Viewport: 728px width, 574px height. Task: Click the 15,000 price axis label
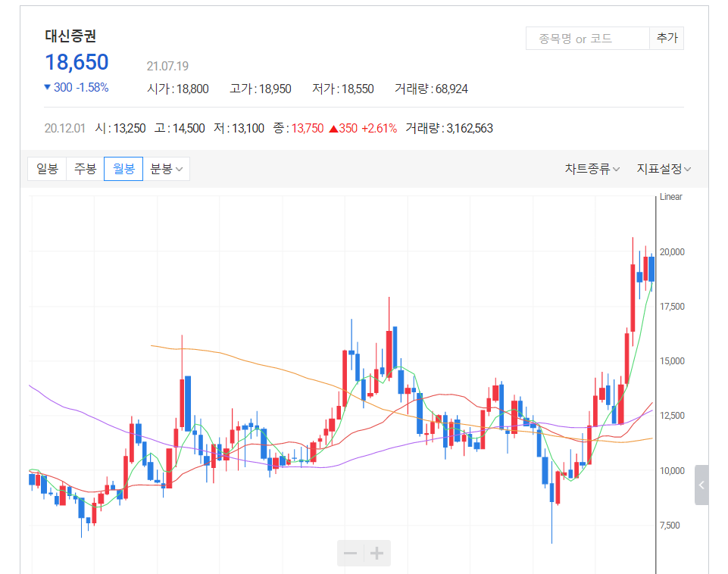point(672,361)
